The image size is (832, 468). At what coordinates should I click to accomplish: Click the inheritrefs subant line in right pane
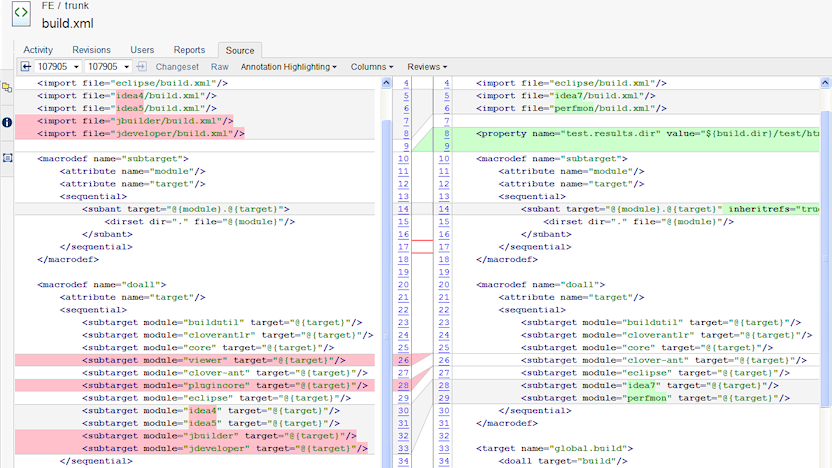point(670,209)
